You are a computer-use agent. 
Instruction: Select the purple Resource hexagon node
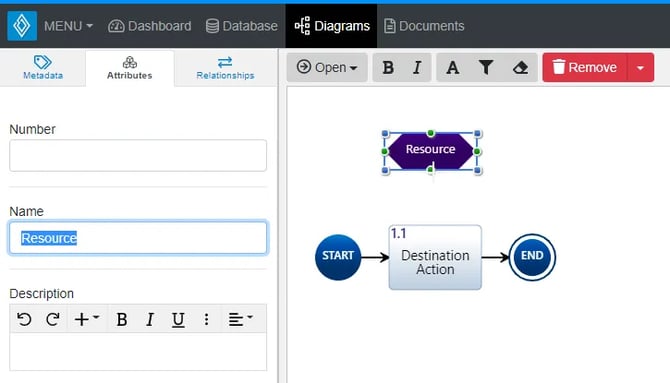point(431,151)
